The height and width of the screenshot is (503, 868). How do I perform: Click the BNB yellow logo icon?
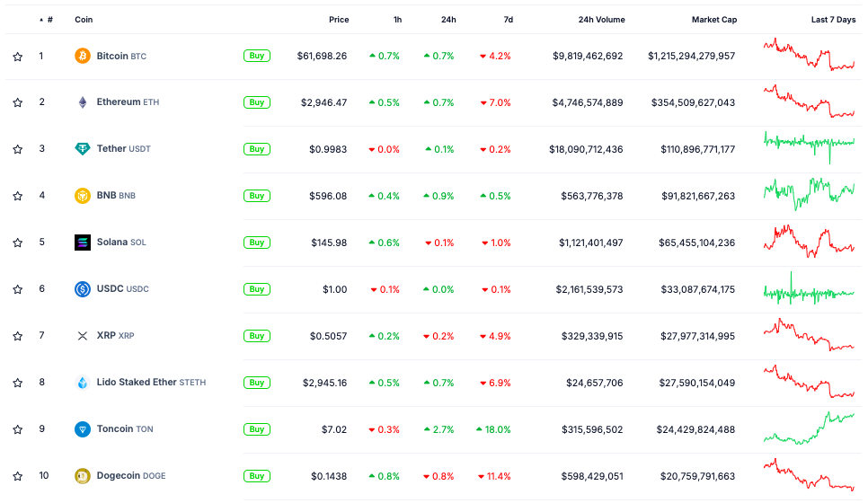(83, 196)
